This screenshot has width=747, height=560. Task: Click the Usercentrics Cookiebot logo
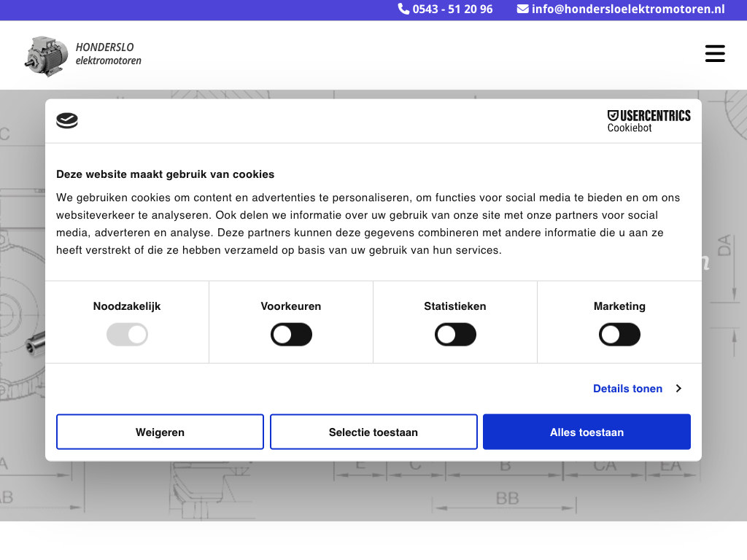tap(649, 121)
